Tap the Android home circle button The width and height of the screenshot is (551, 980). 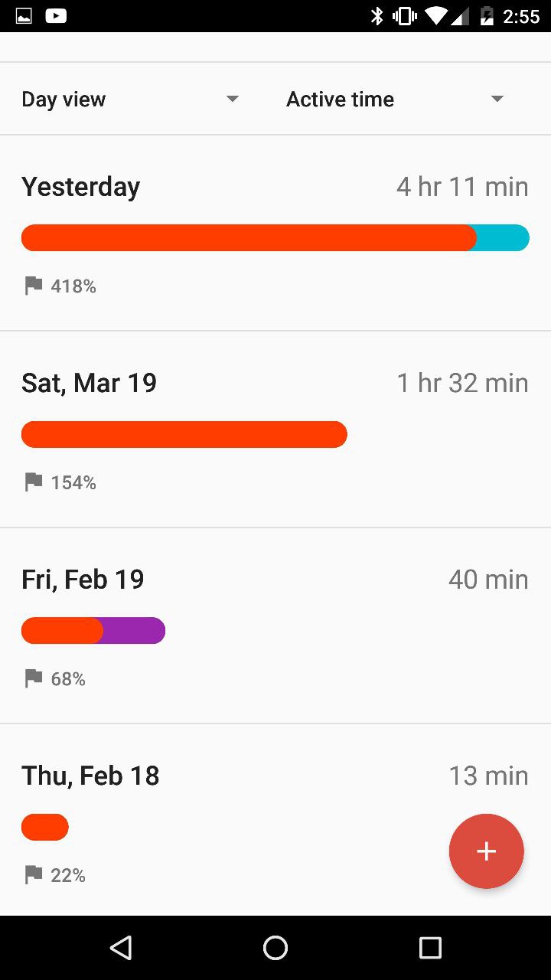(275, 948)
